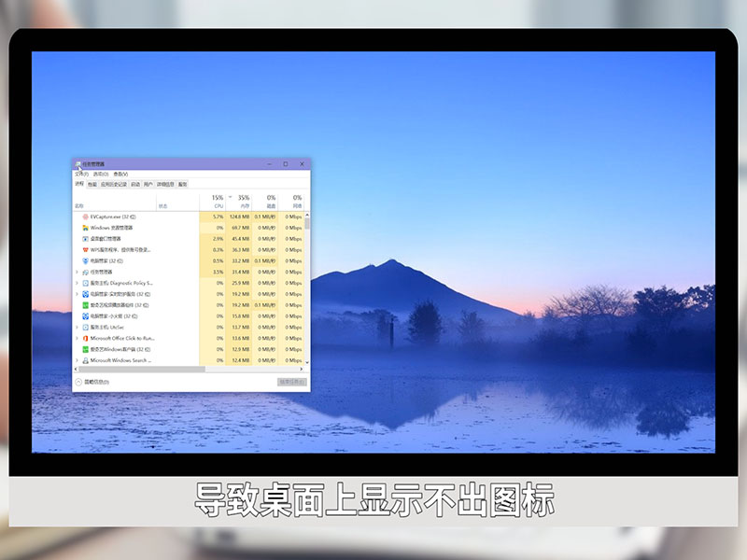Expand the Microsoft Windows Search group
The width and height of the screenshot is (747, 560).
(x=78, y=360)
